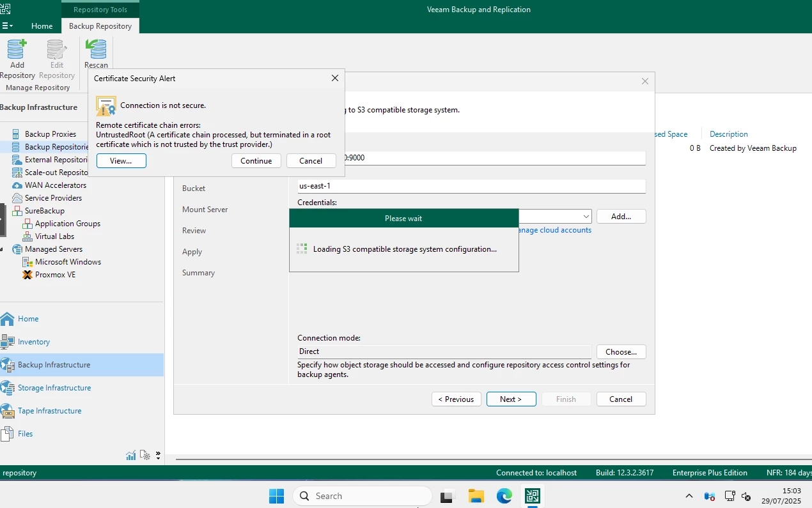Click the Bucket wizard step
Image resolution: width=812 pixels, height=508 pixels.
pos(194,189)
